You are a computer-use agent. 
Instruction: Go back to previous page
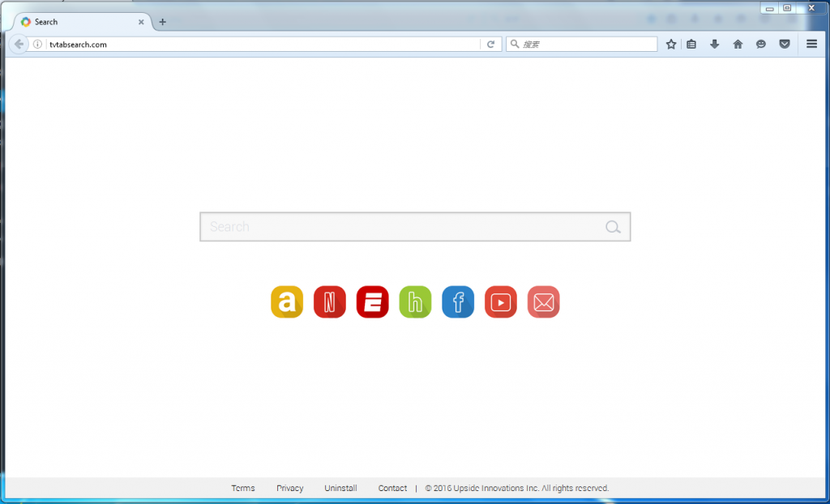coord(19,45)
